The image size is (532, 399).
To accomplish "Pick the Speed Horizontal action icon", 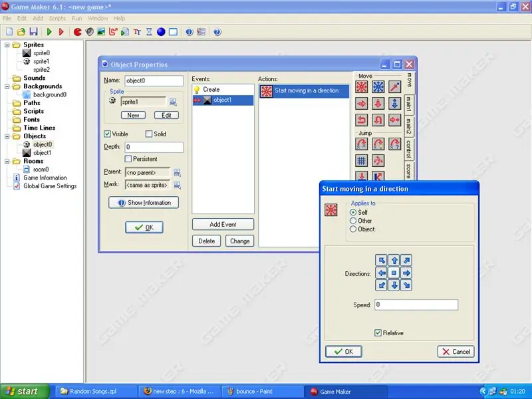I will (362, 104).
